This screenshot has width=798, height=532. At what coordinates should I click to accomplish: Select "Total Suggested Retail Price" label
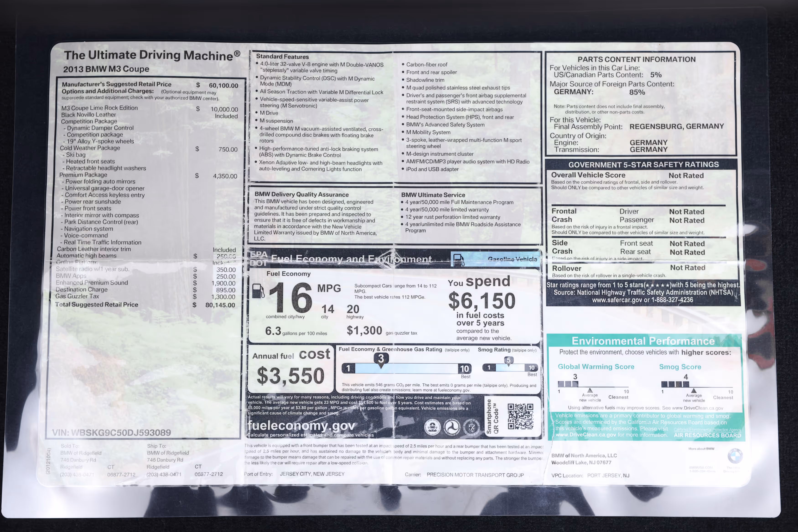(x=96, y=304)
